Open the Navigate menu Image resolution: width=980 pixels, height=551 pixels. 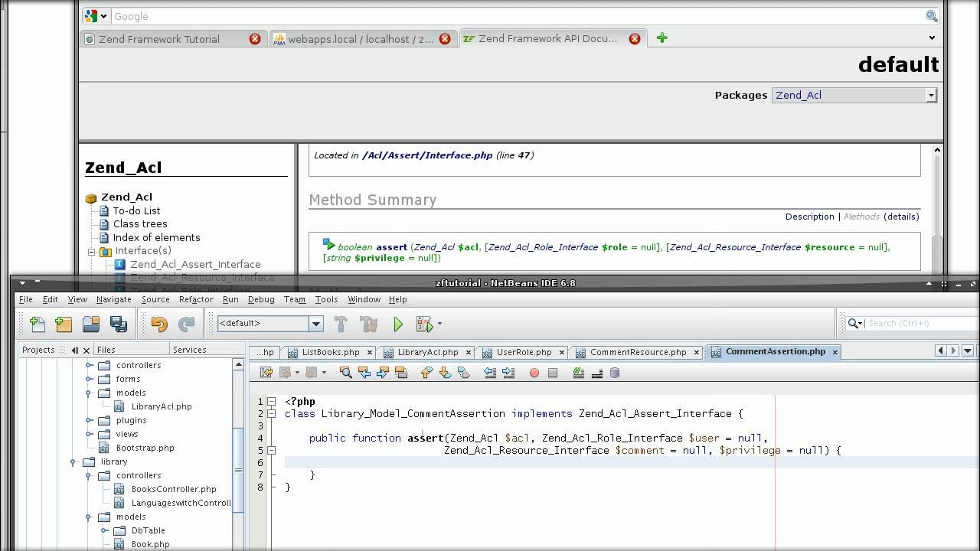click(x=113, y=299)
